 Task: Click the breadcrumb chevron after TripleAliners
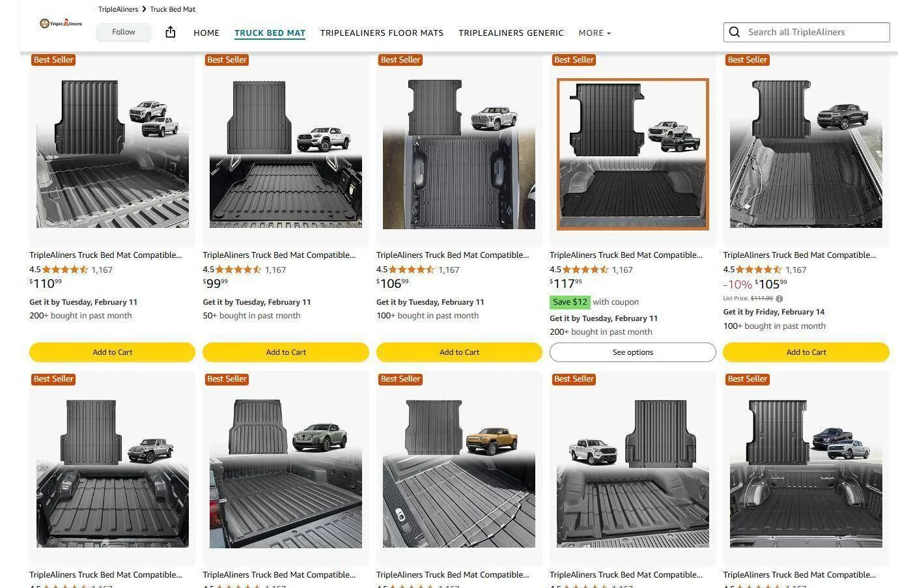click(x=144, y=9)
